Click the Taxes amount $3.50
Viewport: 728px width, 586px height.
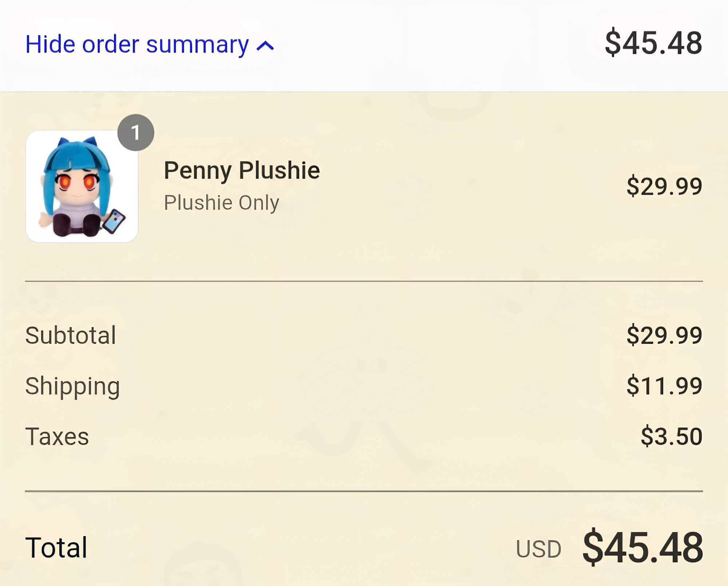(x=672, y=436)
